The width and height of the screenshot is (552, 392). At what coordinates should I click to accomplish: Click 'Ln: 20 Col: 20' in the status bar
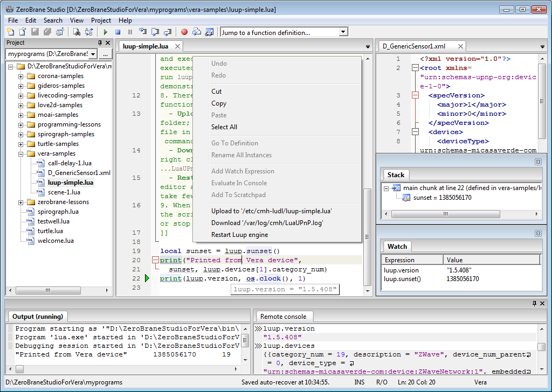coord(417,382)
